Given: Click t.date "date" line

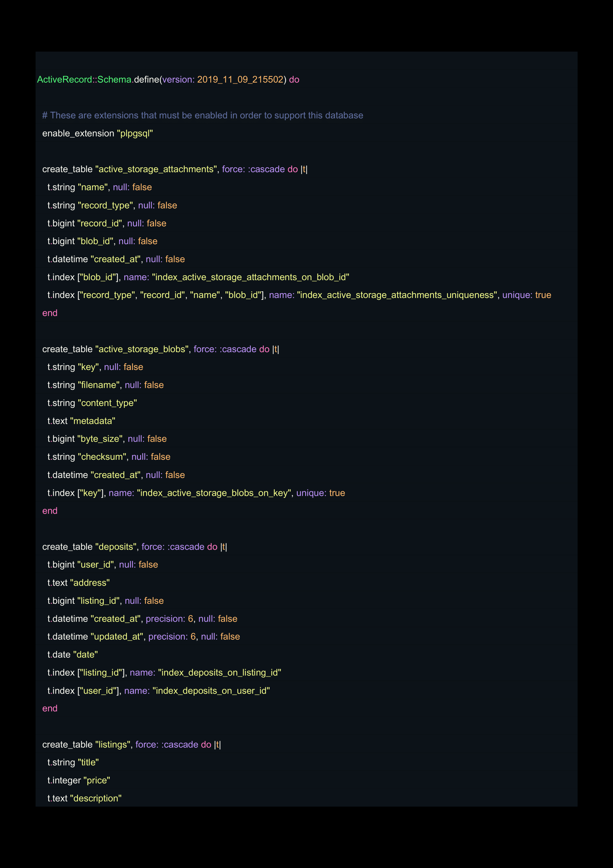Looking at the screenshot, I should click(73, 654).
